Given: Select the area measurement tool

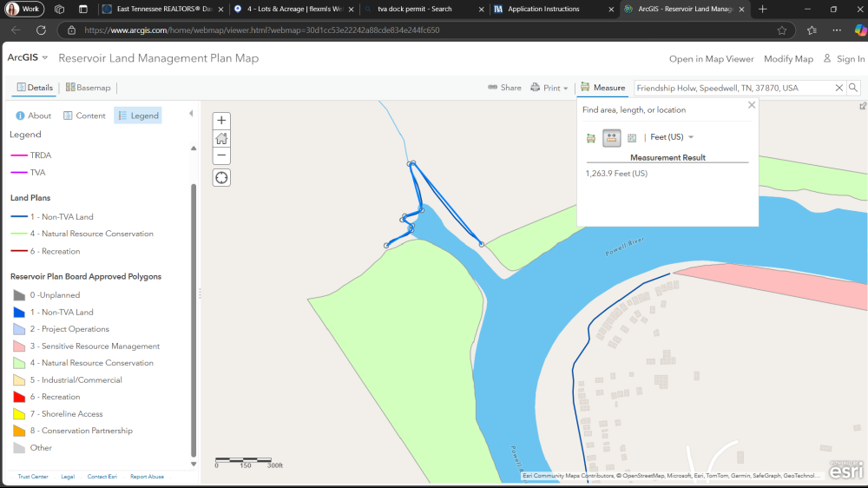Looking at the screenshot, I should [591, 137].
